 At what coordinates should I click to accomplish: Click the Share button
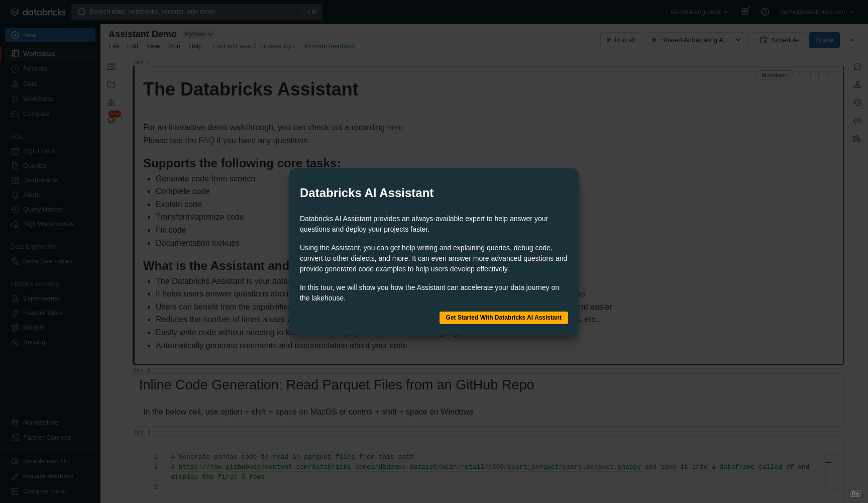[824, 40]
